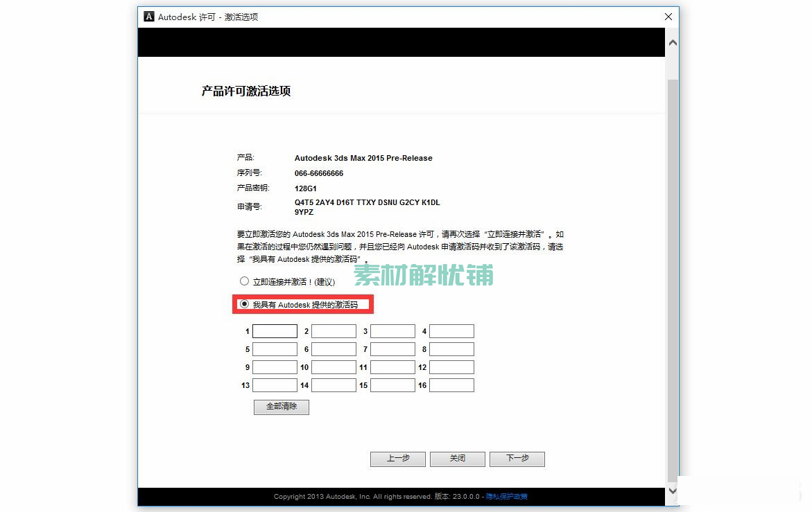The image size is (812, 512).
Task: Click activation code field 15
Action: (x=392, y=385)
